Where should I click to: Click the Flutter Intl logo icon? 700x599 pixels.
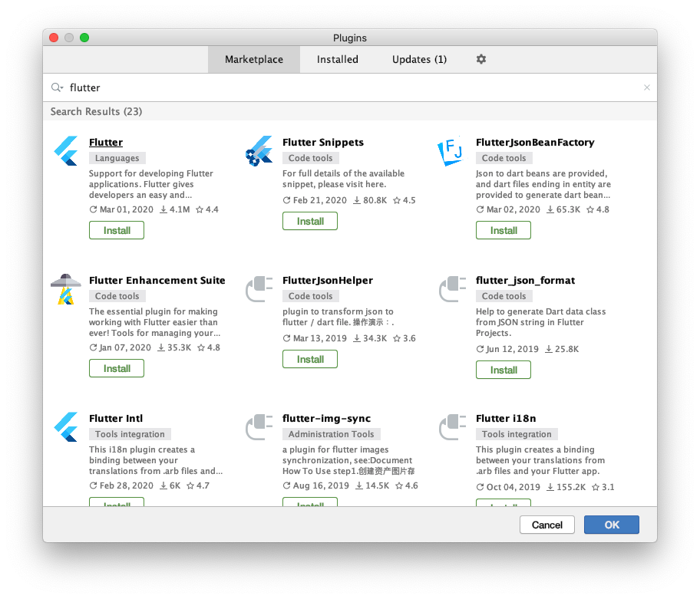66,427
